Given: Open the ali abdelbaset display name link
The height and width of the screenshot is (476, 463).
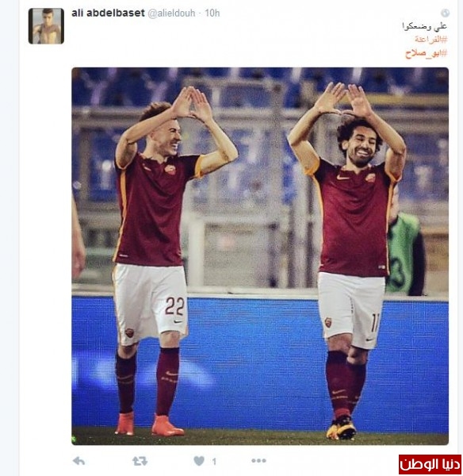Looking at the screenshot, I should [x=108, y=13].
